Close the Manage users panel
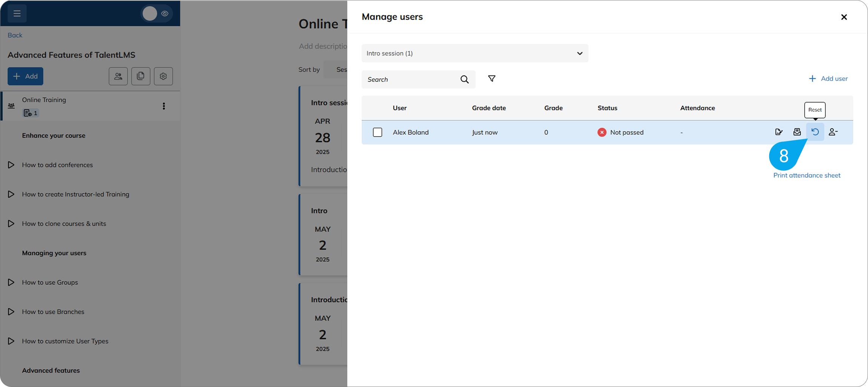 click(x=844, y=17)
